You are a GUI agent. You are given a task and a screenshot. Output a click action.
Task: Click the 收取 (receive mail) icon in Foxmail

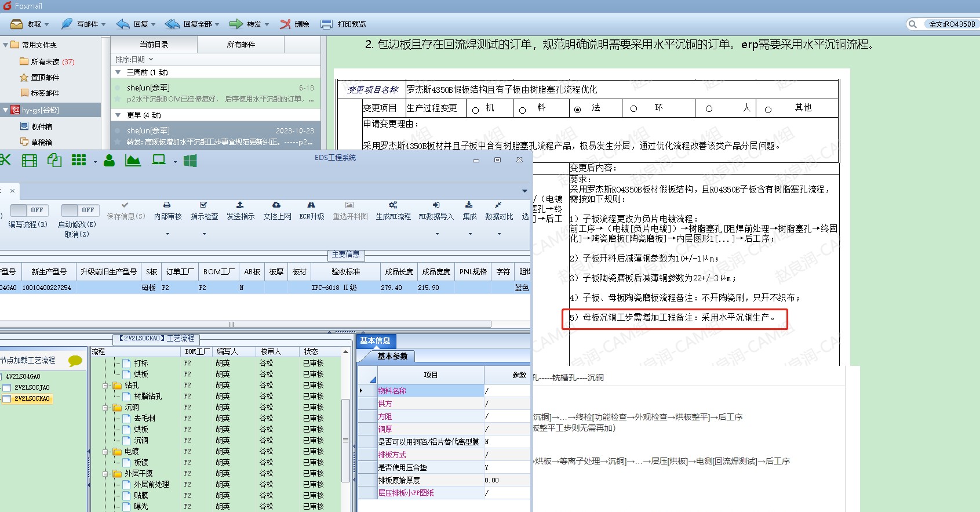[x=17, y=24]
